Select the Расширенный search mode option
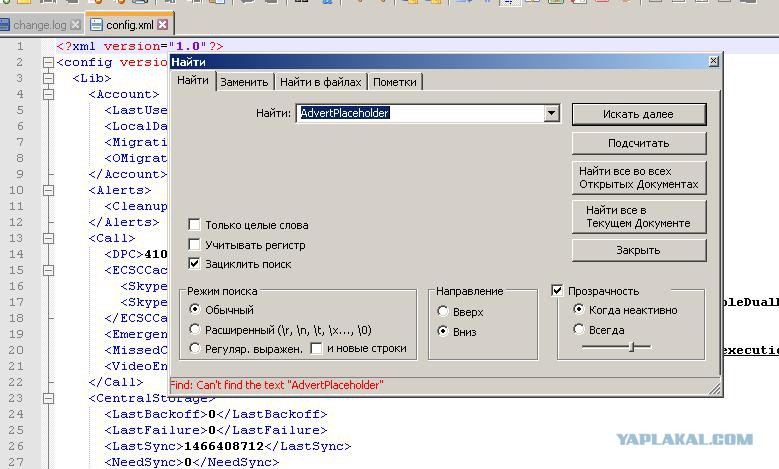The height and width of the screenshot is (469, 779). click(x=195, y=329)
